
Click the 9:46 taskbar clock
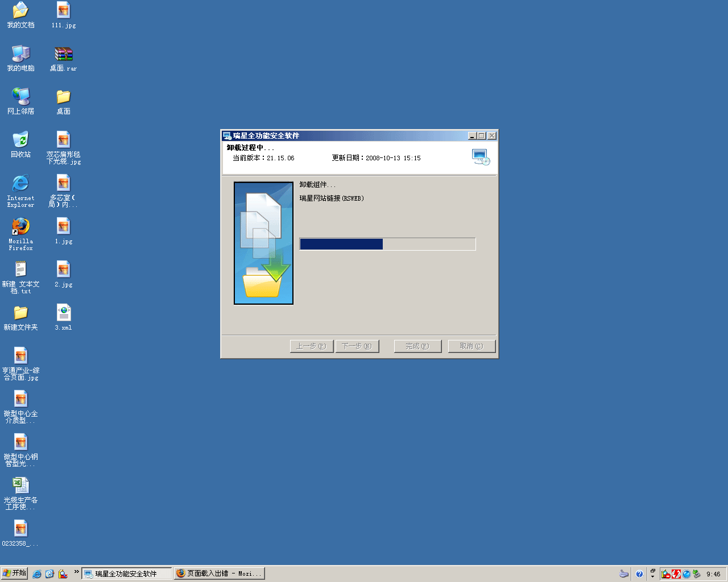(x=713, y=574)
